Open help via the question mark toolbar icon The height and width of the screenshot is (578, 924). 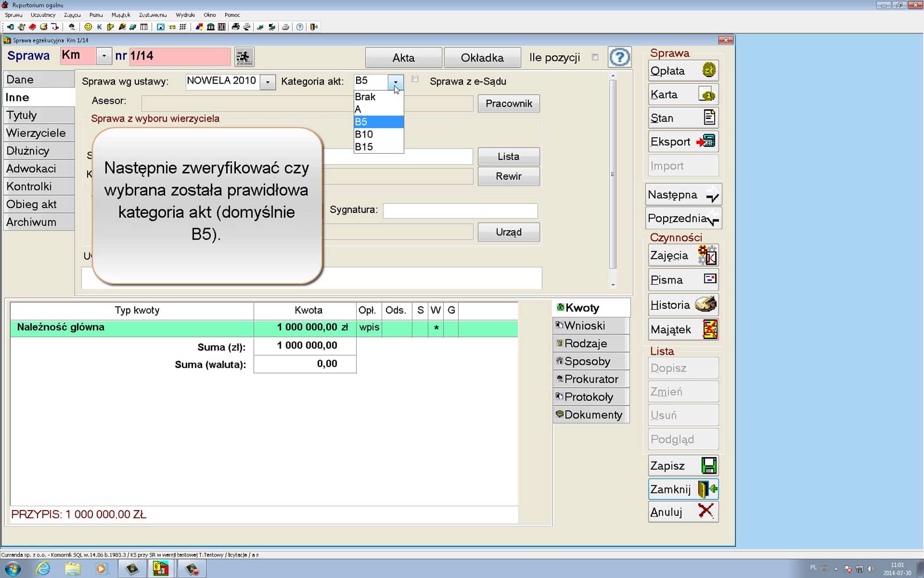[x=300, y=27]
